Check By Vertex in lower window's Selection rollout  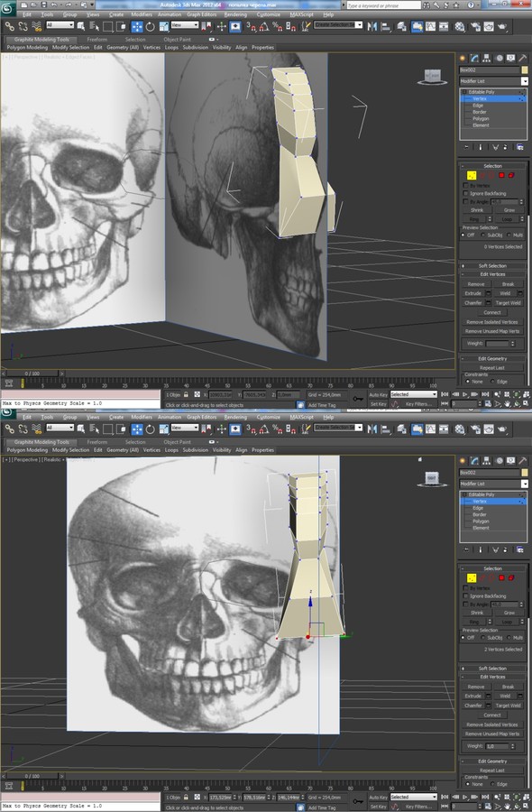pyautogui.click(x=465, y=588)
